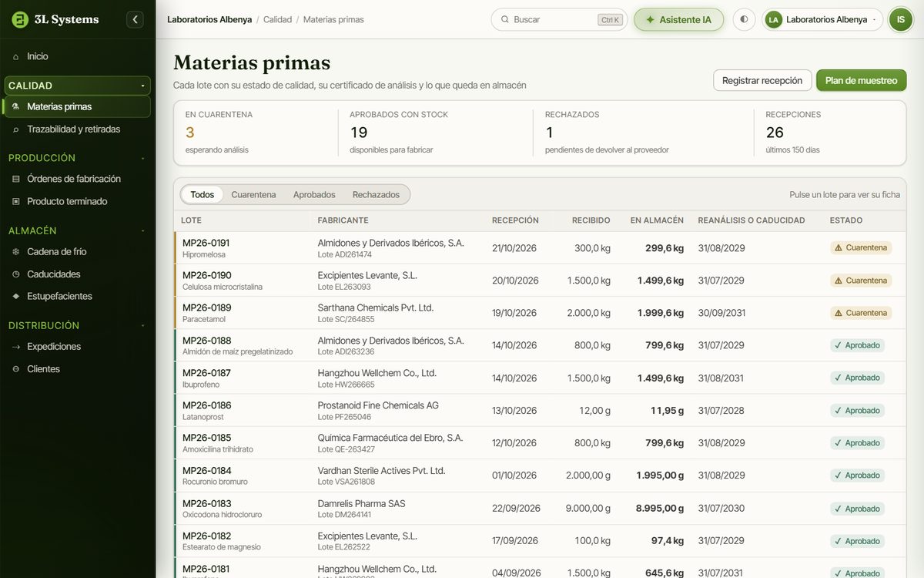Click the Materias primas flask icon
The width and height of the screenshot is (924, 578).
coord(16,106)
